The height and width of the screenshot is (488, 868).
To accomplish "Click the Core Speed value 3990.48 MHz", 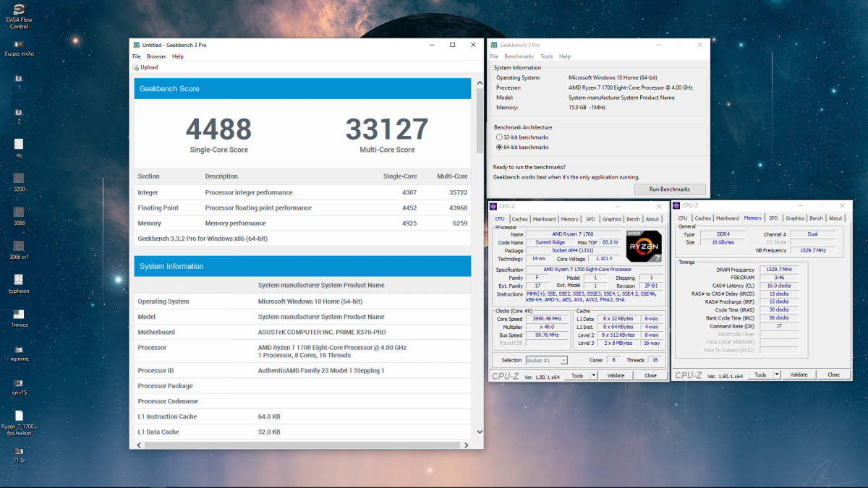I will (546, 319).
